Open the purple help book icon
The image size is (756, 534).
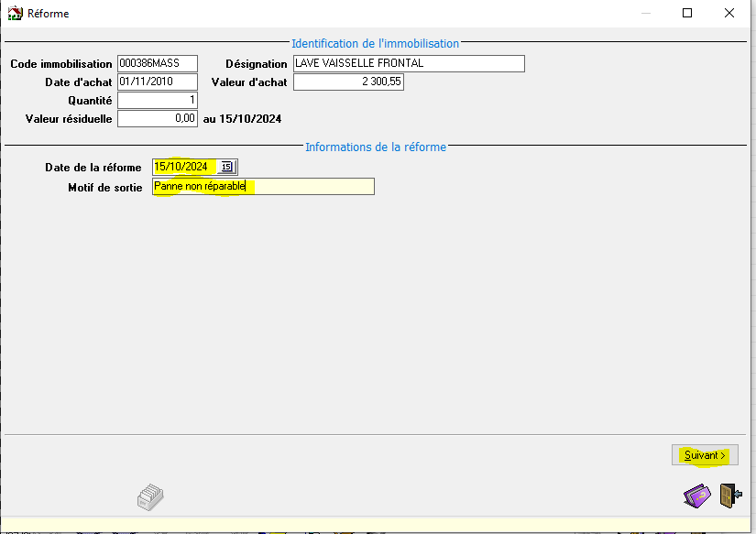pyautogui.click(x=696, y=496)
